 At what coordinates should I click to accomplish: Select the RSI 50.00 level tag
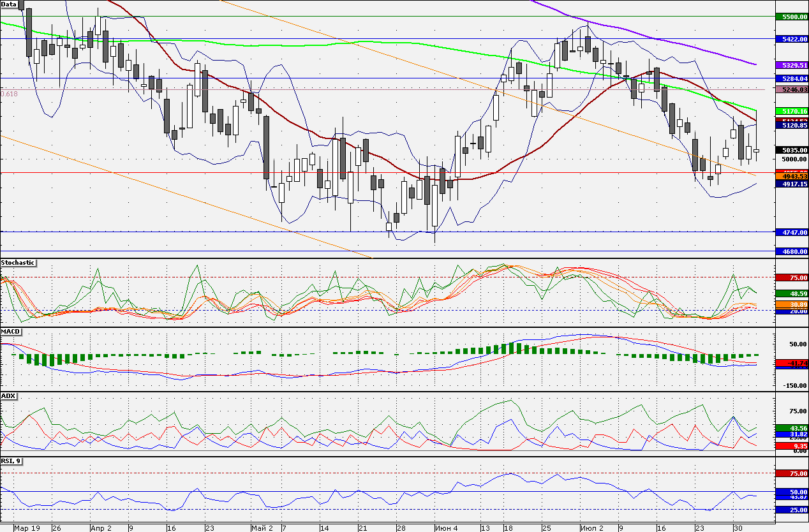tap(791, 492)
